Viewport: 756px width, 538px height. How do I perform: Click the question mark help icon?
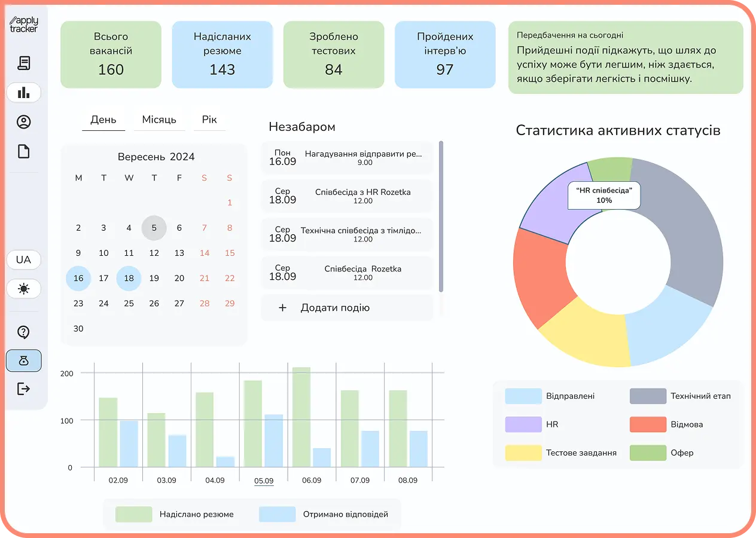[x=24, y=332]
